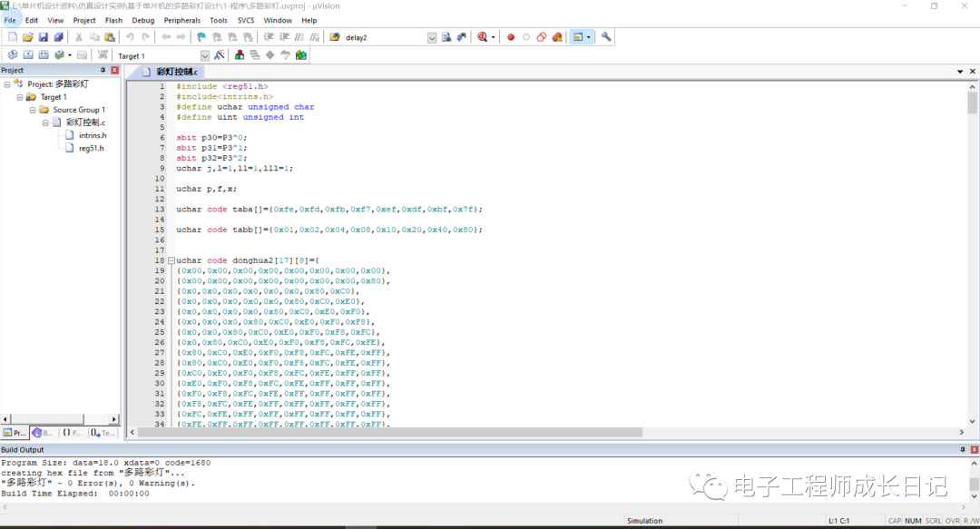Open the Debug menu
The width and height of the screenshot is (980, 529).
143,21
